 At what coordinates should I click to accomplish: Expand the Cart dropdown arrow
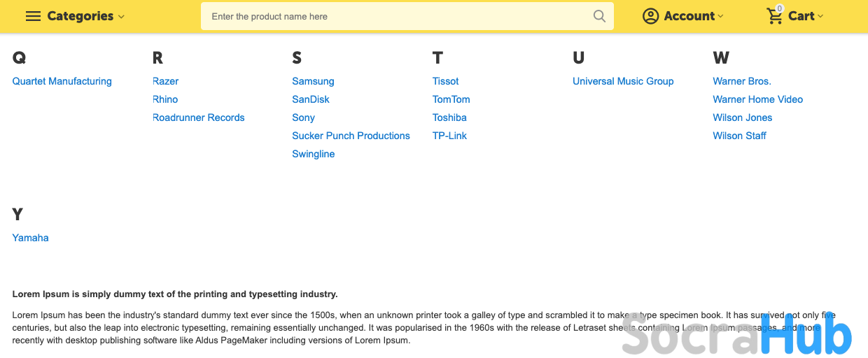820,17
